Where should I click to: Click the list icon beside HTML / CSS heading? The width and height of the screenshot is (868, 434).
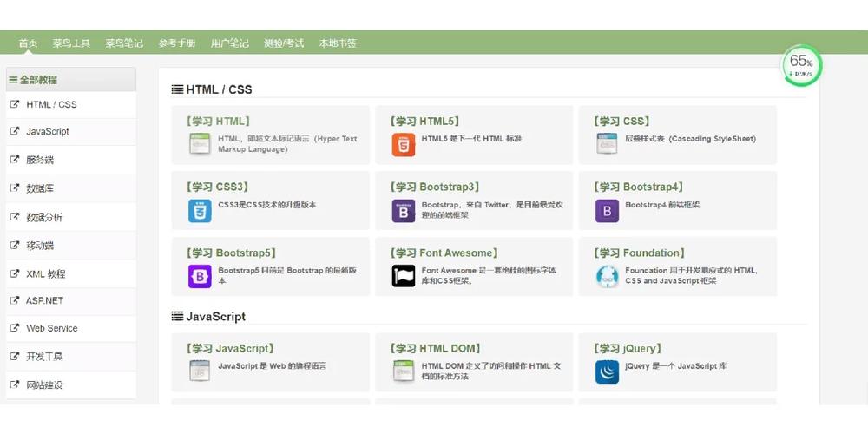(177, 89)
